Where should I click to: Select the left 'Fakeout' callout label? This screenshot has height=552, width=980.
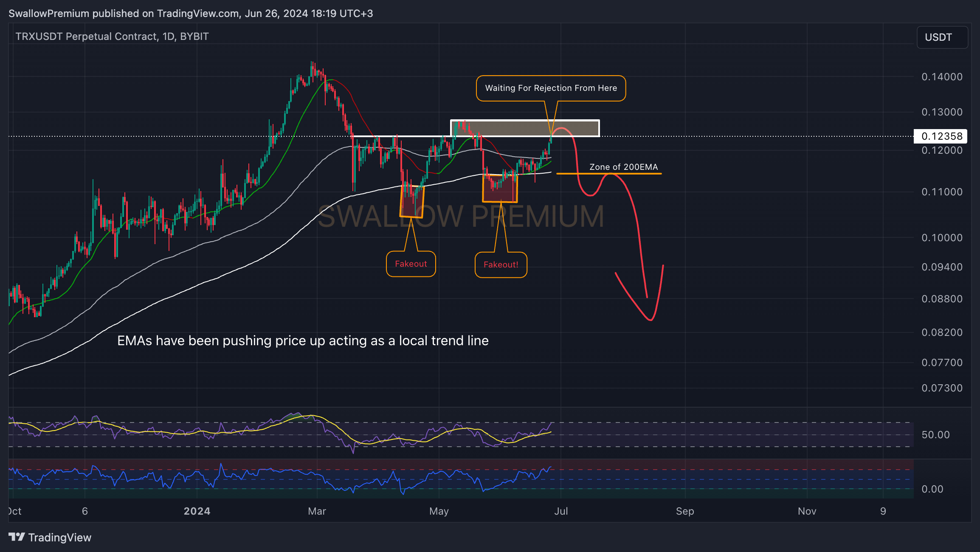coord(411,264)
